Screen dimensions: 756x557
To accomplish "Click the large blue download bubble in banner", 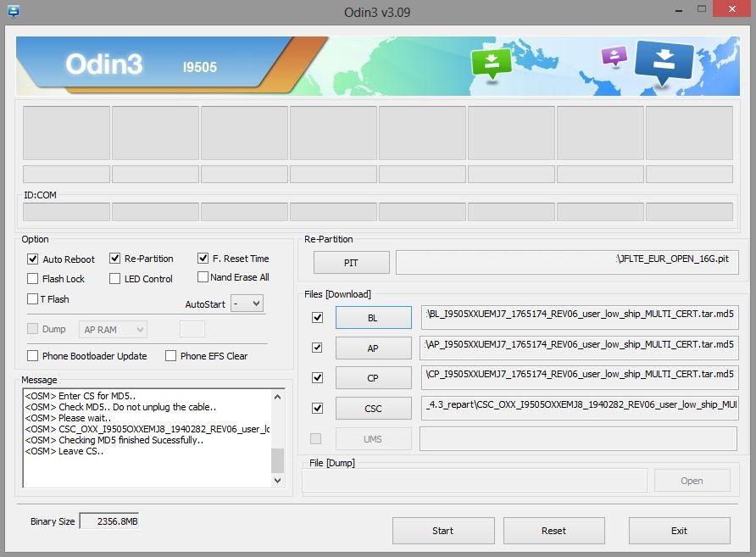I will [664, 62].
